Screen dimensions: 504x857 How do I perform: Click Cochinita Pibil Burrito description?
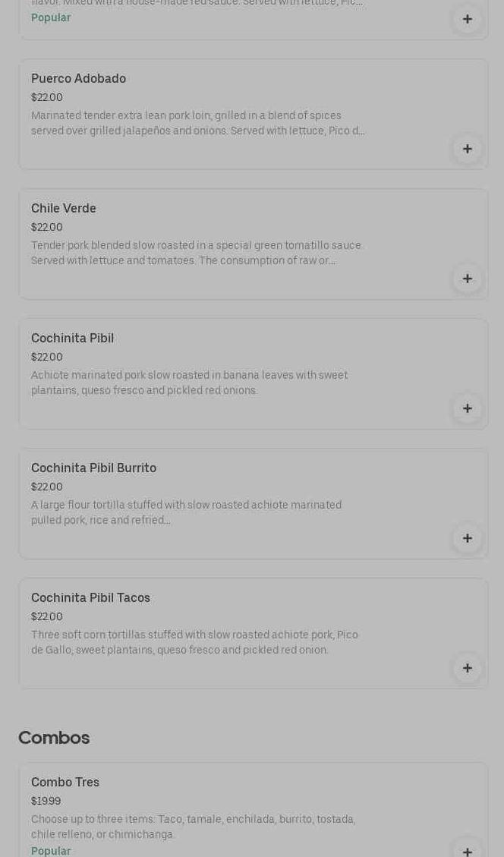[x=186, y=513]
